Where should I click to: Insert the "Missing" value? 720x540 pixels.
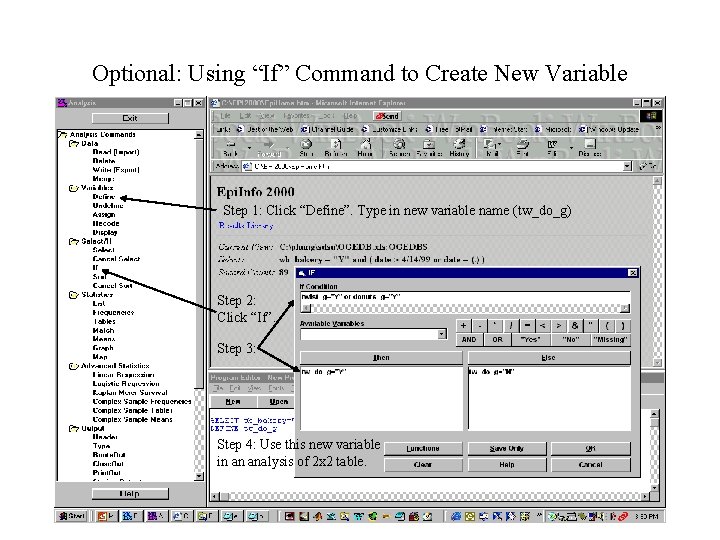coord(610,340)
